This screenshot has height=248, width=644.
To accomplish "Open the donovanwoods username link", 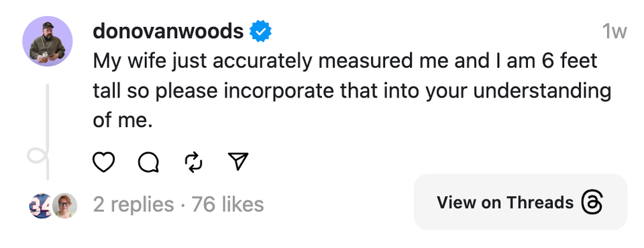I will pyautogui.click(x=168, y=32).
